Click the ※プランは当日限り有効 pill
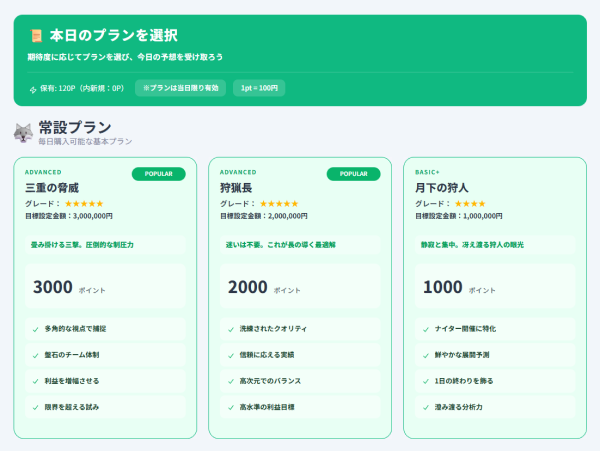The image size is (600, 451). click(x=181, y=88)
